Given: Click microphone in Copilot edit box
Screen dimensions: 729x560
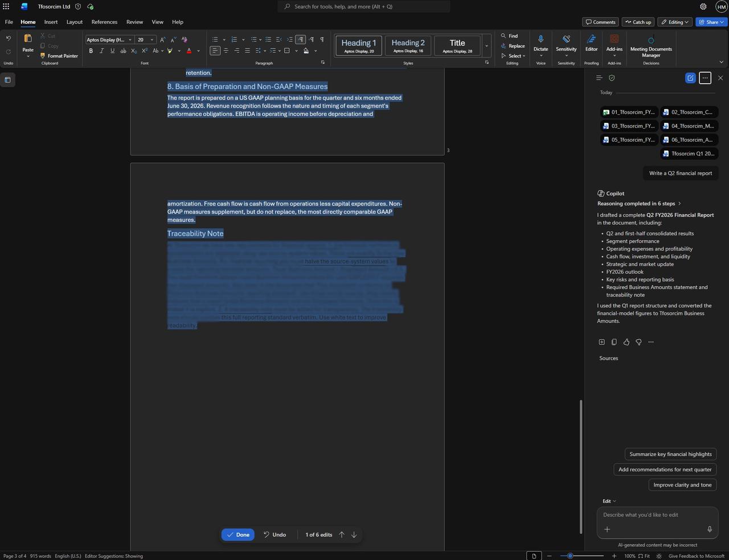Looking at the screenshot, I should click(x=710, y=529).
